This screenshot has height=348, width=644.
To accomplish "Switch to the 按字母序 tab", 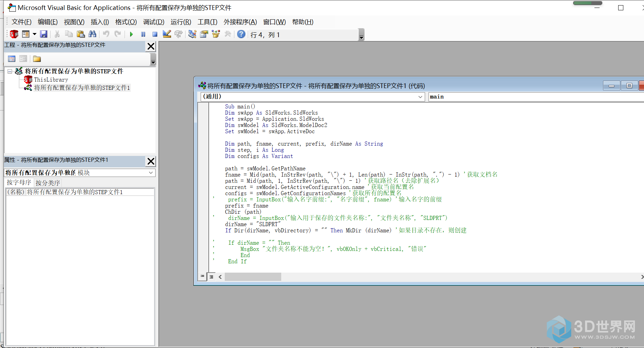I will 19,182.
